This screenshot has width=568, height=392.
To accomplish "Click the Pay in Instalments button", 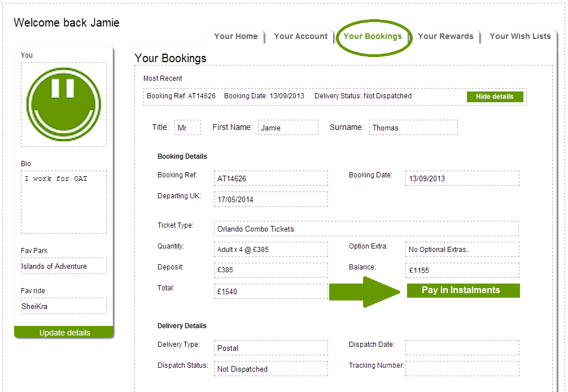I will coord(461,290).
